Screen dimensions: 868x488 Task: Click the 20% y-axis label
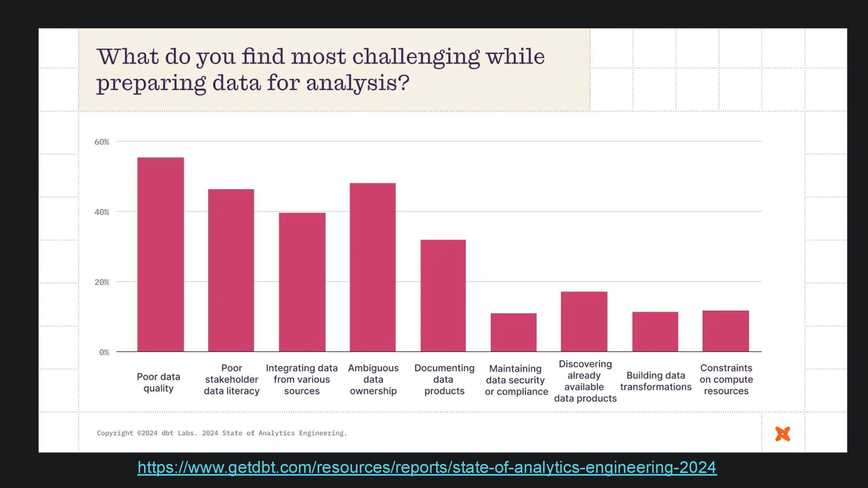102,282
